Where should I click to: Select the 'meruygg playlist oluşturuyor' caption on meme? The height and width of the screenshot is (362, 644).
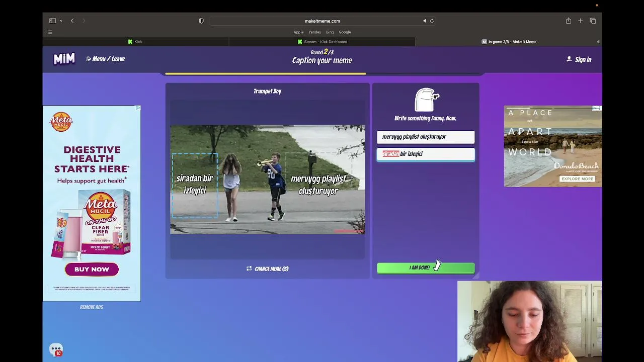click(318, 185)
